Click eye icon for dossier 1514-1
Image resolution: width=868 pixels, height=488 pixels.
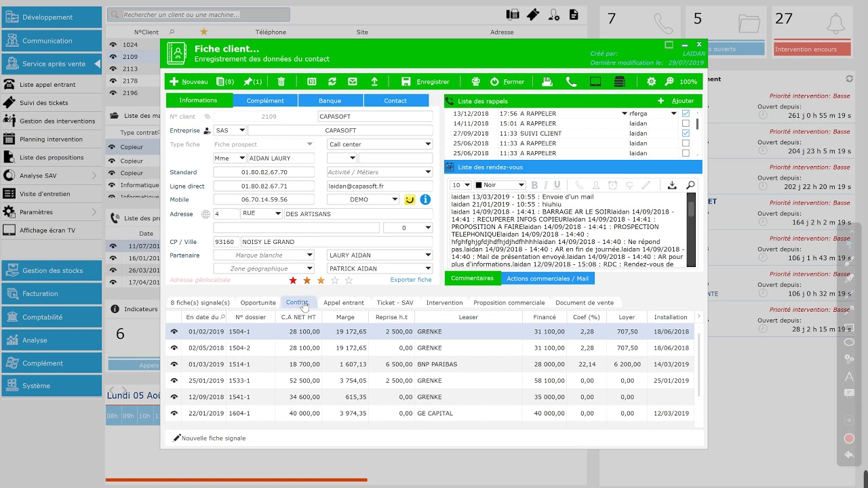[174, 364]
